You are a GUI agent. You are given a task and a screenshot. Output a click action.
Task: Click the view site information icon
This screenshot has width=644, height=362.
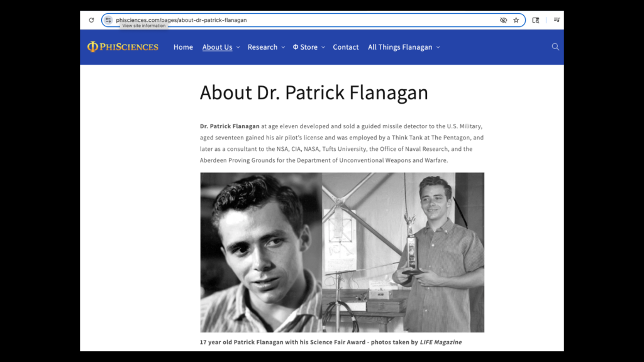pos(108,20)
